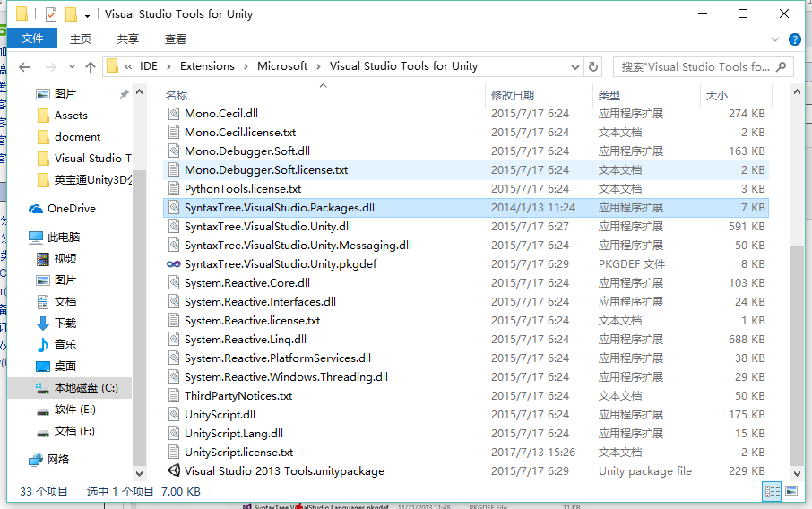
Task: Click the search Visual Studio Tools field
Action: [x=704, y=67]
